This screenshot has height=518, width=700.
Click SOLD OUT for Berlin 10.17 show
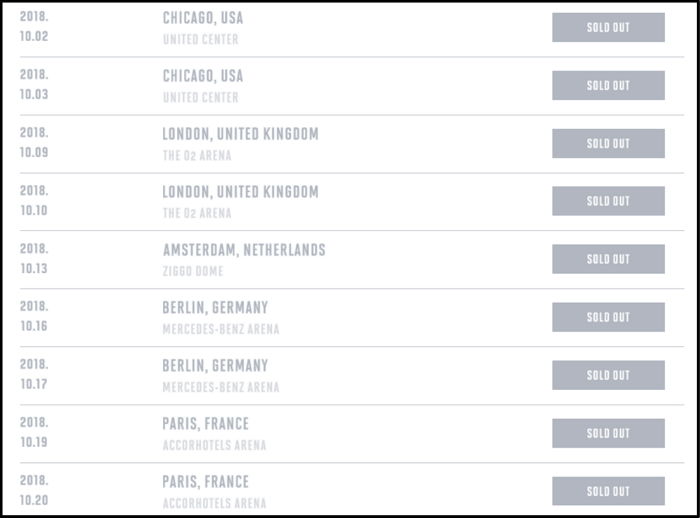click(608, 376)
